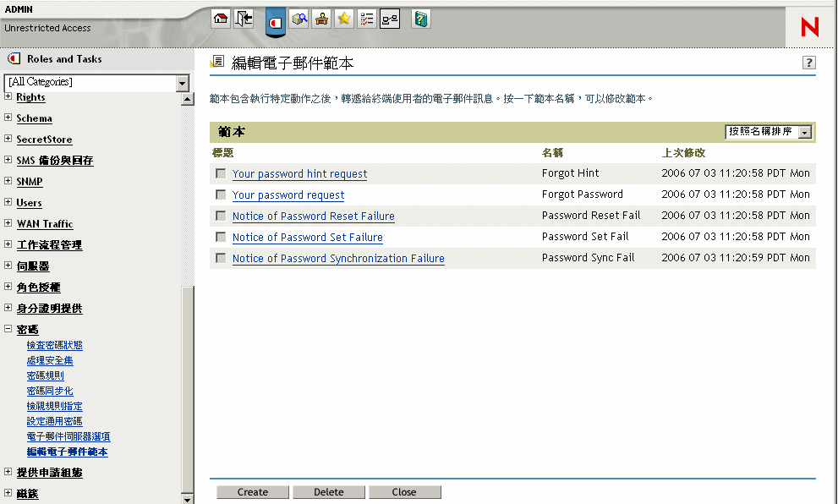Click the sidebar scrollbar down arrow
This screenshot has height=504, width=838.
pyautogui.click(x=187, y=498)
